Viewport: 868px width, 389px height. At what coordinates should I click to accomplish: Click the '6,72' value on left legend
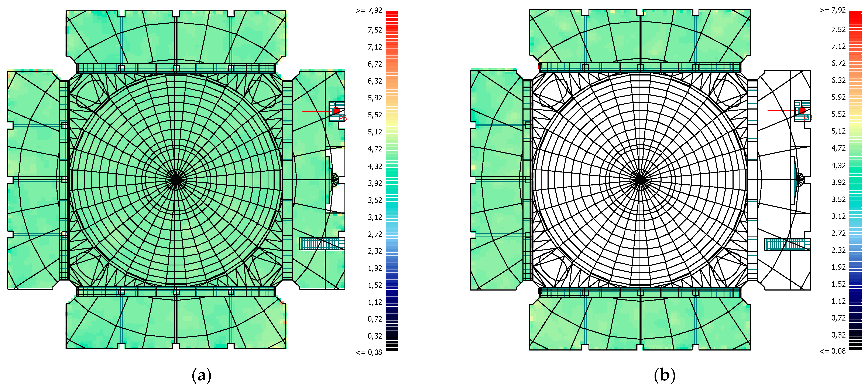pos(375,64)
